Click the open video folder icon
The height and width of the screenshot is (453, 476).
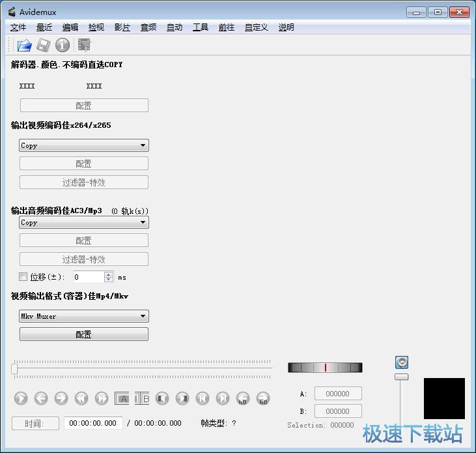point(24,45)
